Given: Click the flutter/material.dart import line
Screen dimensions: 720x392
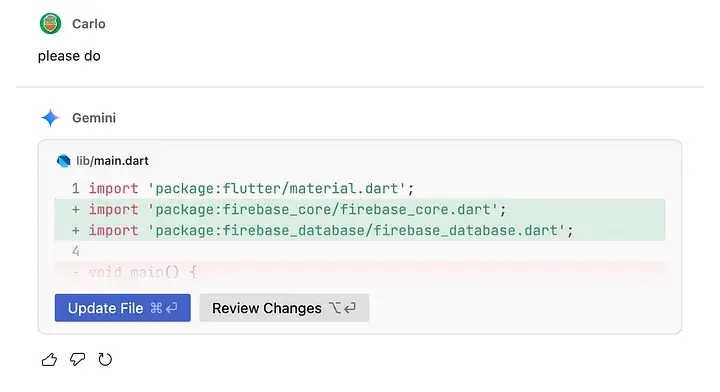Looking at the screenshot, I should 251,189.
